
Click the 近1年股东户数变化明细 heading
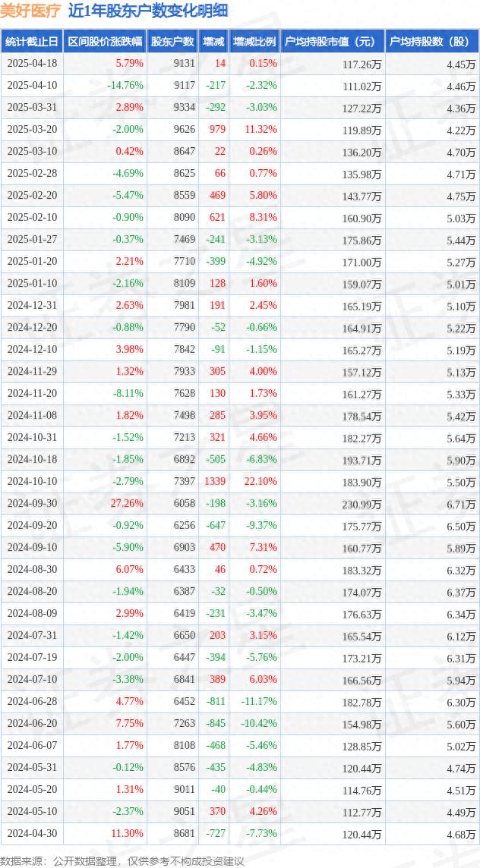(x=148, y=11)
